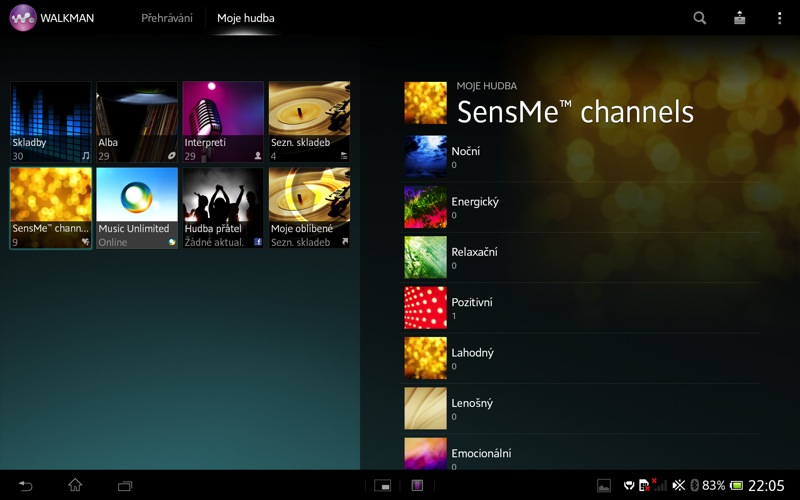Open the Music Unlimited tile
The image size is (800, 500).
[137, 208]
